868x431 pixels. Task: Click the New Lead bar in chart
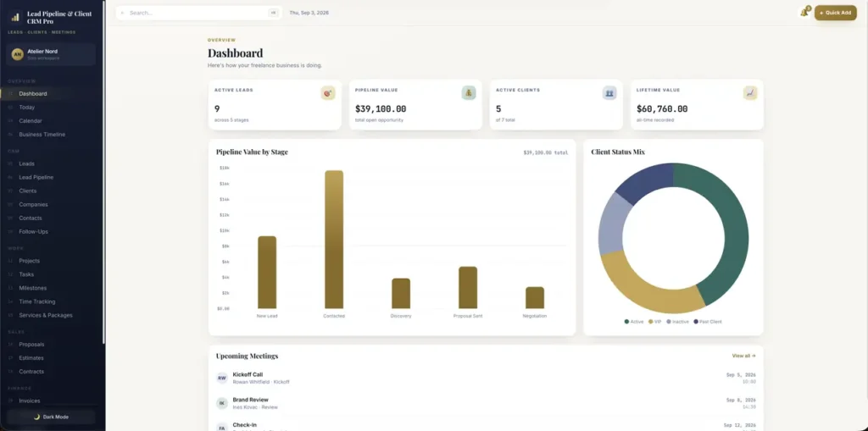tap(267, 272)
